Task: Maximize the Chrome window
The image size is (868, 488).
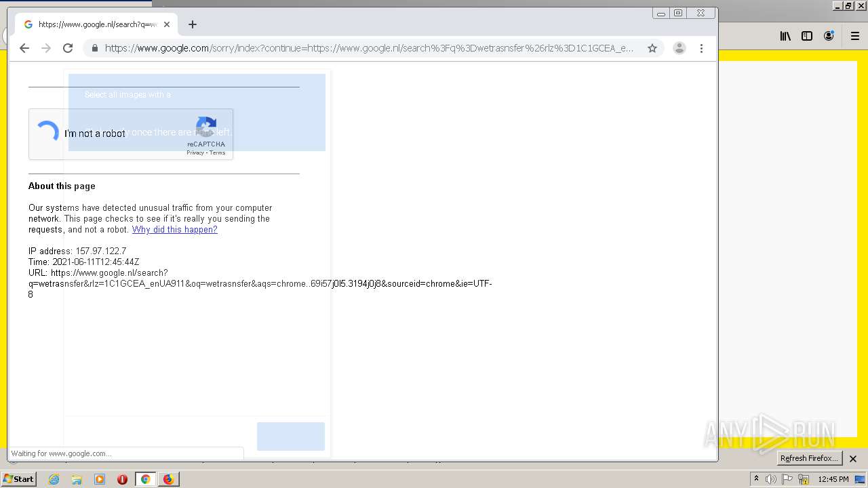Action: (678, 13)
